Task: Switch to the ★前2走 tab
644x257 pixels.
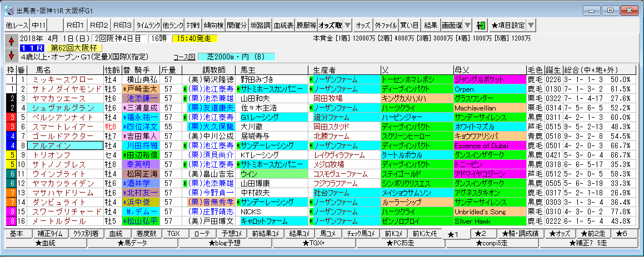Action: (x=593, y=234)
